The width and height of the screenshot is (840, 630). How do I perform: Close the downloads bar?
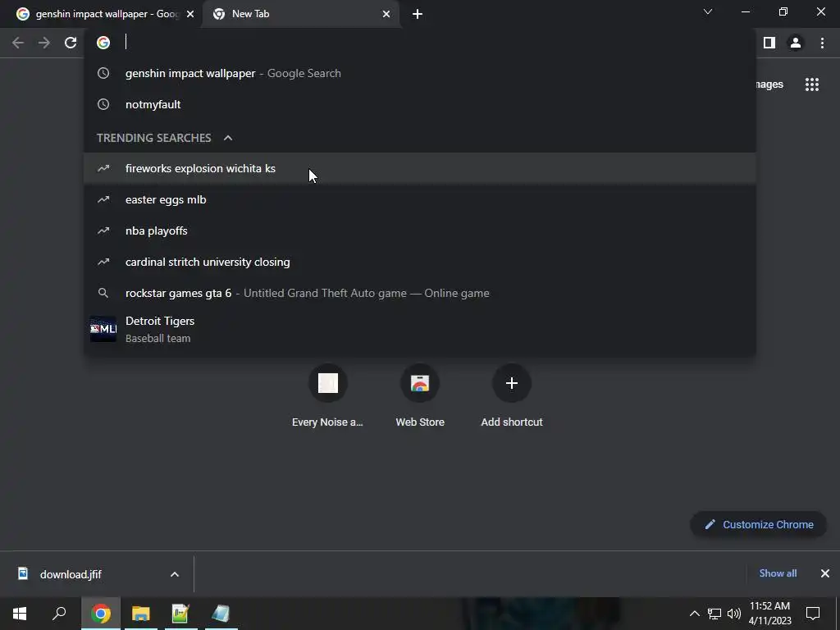[x=825, y=573]
